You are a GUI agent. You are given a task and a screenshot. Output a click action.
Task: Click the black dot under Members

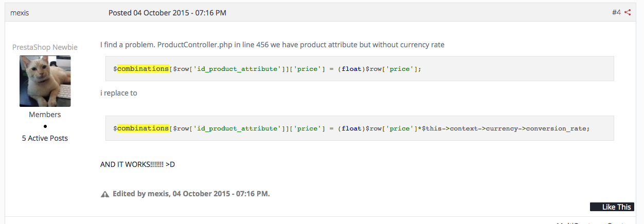click(45, 126)
